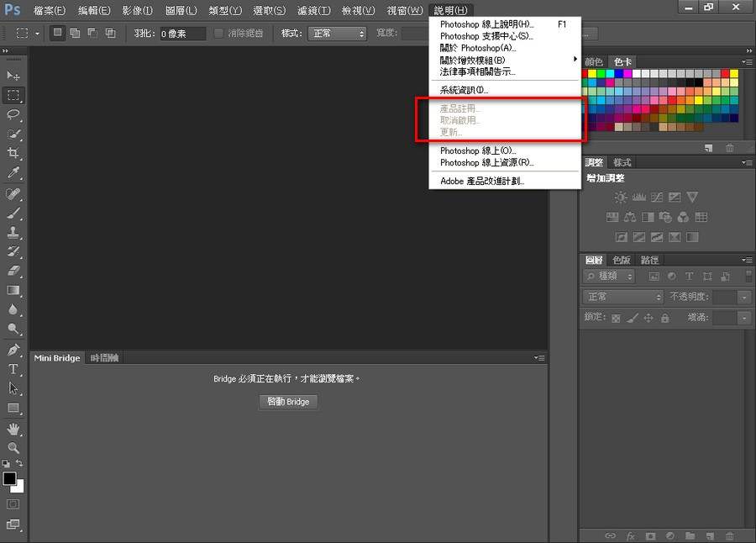Screen dimensions: 756x543
Task: Select the Brush tool
Action: click(13, 213)
